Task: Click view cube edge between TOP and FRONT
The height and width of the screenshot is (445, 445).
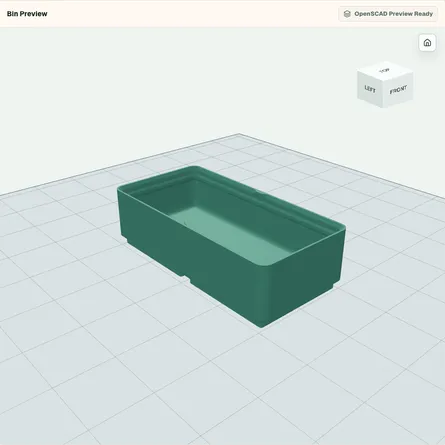Action: [x=398, y=76]
